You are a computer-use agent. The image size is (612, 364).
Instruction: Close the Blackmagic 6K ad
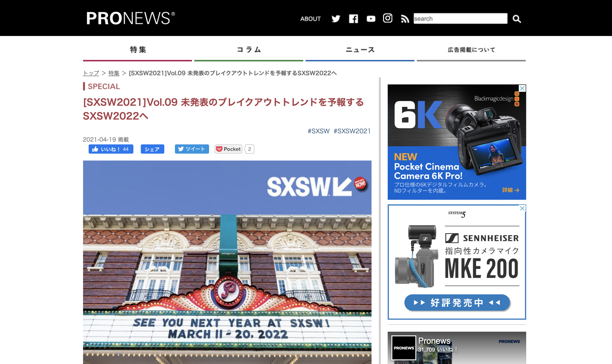click(522, 88)
